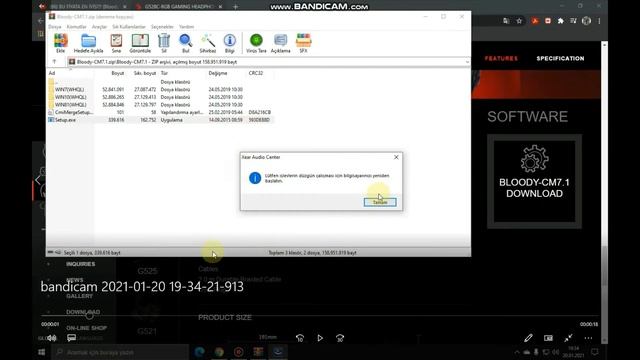Open the player's more options ellipsis
This screenshot has height=360, width=640.
click(x=588, y=338)
